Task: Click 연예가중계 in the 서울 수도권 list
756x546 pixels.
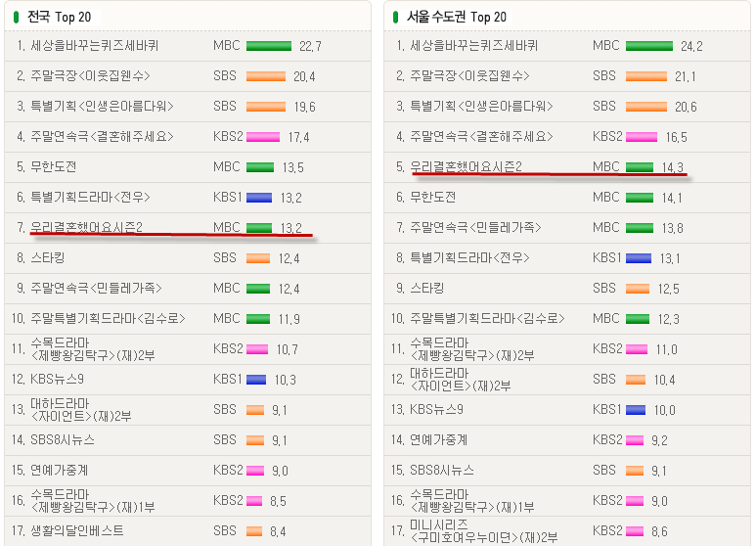Action: tap(439, 440)
